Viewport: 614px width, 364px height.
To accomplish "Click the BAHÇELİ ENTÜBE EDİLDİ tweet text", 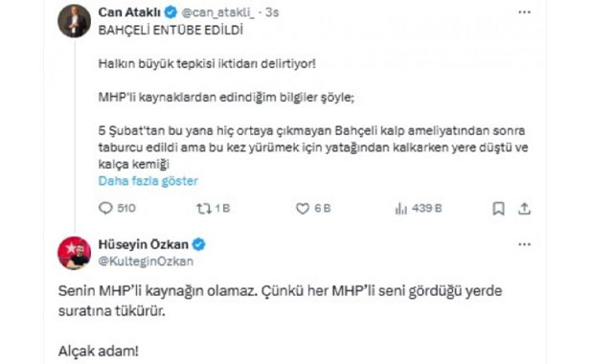I will 171,30.
